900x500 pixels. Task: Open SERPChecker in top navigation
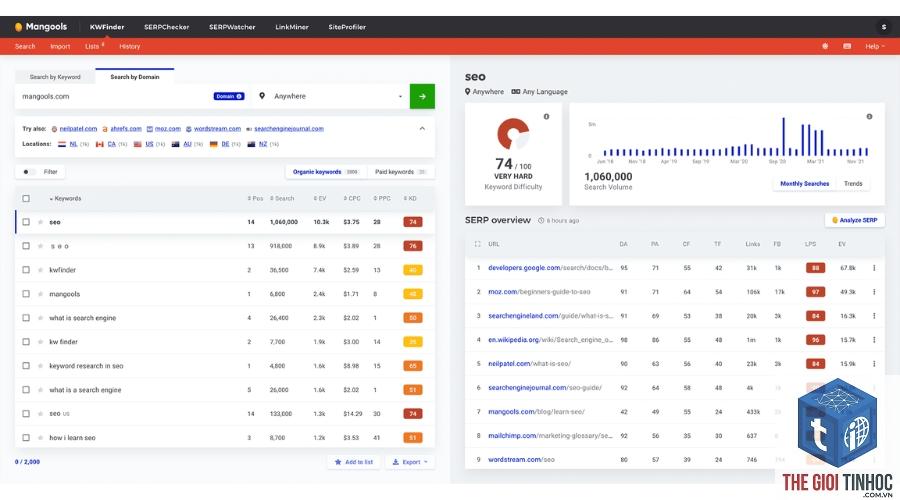[x=166, y=27]
